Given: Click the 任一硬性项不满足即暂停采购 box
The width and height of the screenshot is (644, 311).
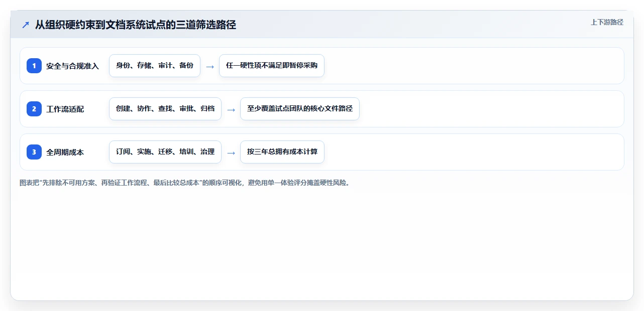Looking at the screenshot, I should [x=272, y=66].
